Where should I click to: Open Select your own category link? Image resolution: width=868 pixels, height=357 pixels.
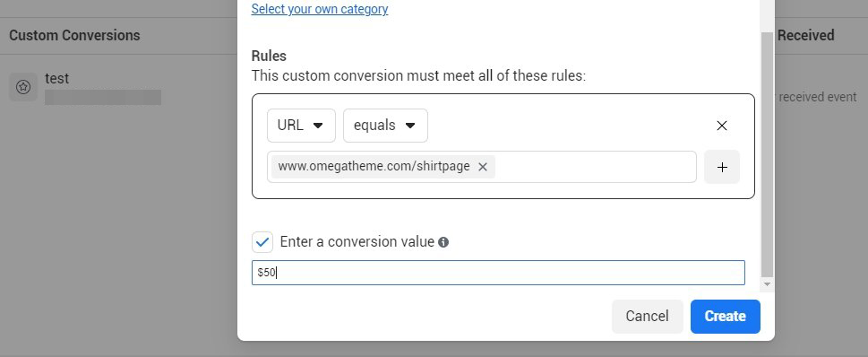[320, 9]
